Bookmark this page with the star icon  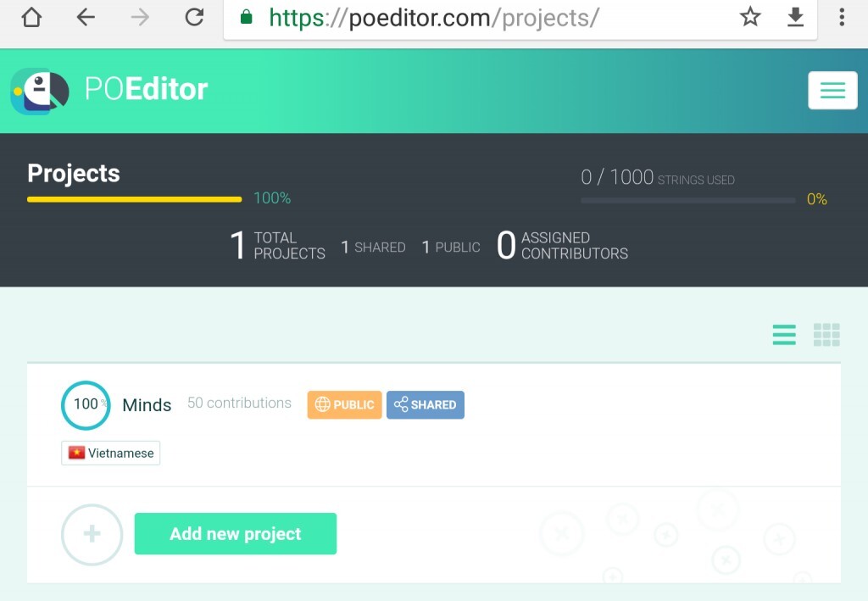point(750,18)
